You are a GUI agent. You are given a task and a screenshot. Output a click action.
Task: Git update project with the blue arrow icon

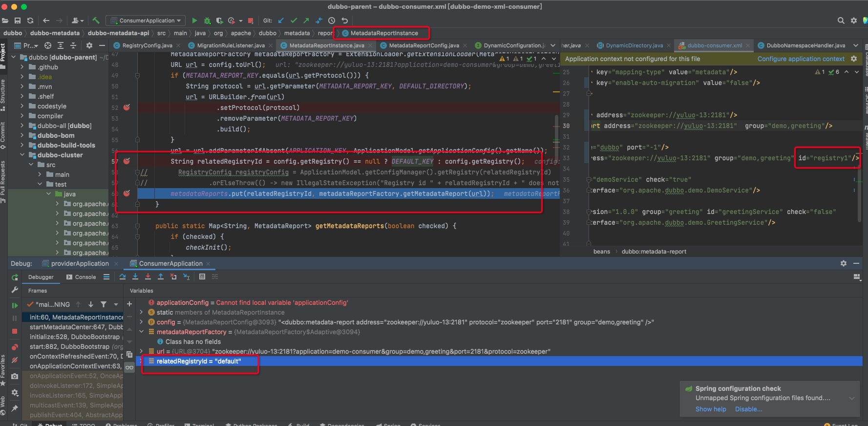281,21
